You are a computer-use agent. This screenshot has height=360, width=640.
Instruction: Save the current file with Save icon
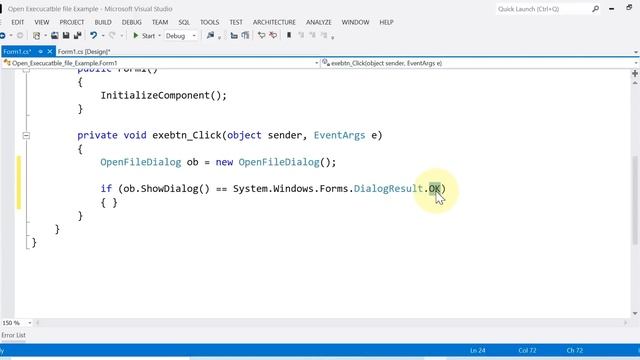(x=66, y=36)
